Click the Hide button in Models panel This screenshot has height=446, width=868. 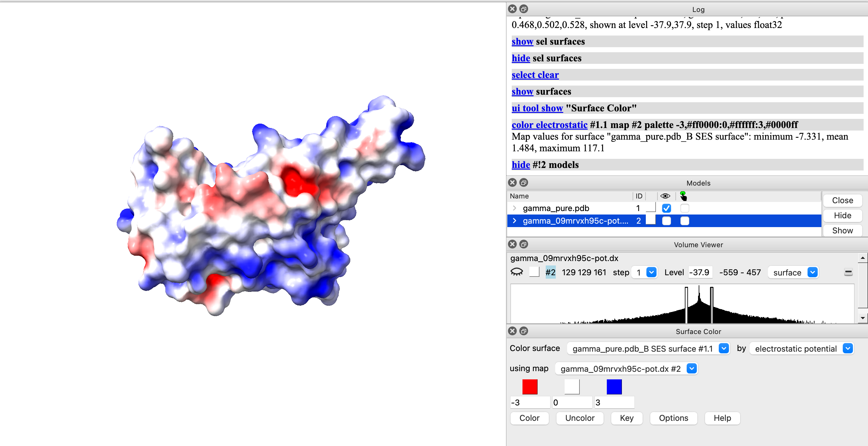point(843,215)
